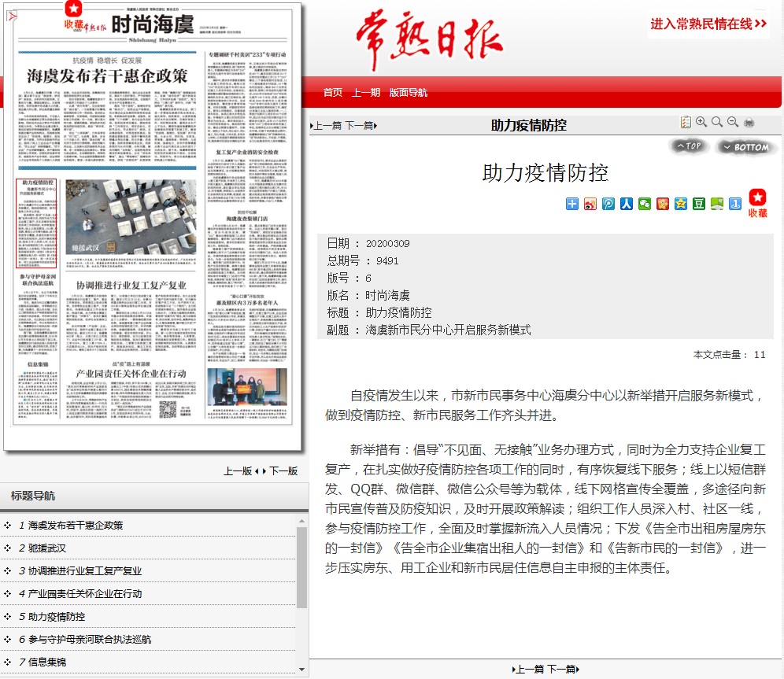Screen dimensions: 784x679
Task: Share article to Sina Weibo
Action: [590, 203]
